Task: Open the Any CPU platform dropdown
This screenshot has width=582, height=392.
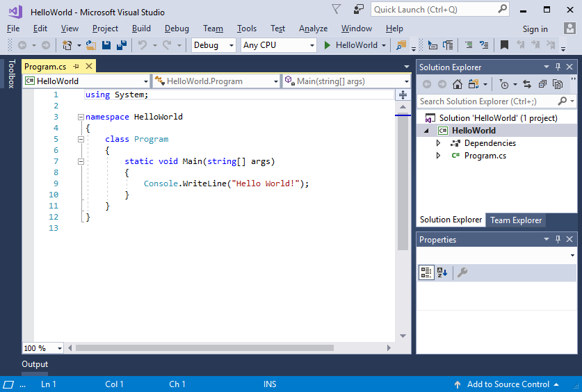Action: click(x=278, y=45)
